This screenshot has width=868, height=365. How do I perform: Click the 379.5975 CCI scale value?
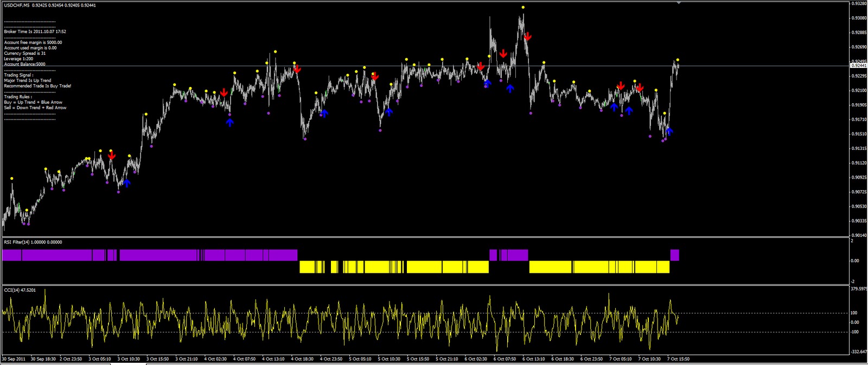(x=859, y=289)
